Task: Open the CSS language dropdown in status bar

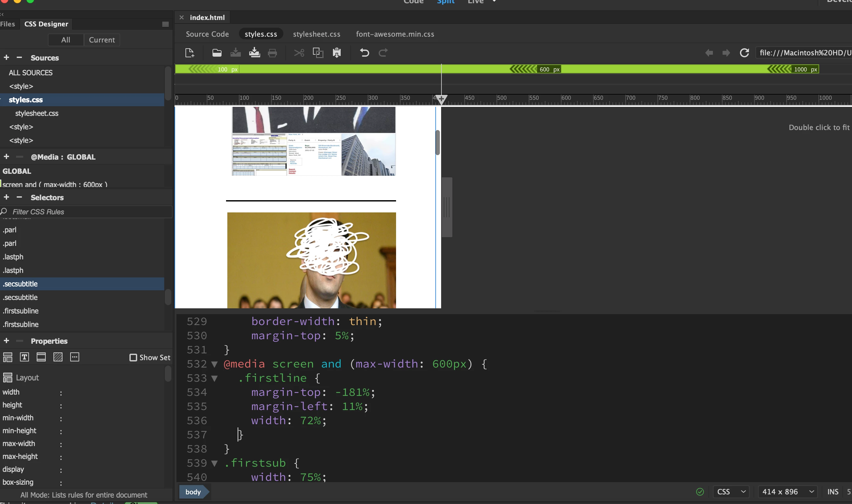Action: (x=731, y=492)
